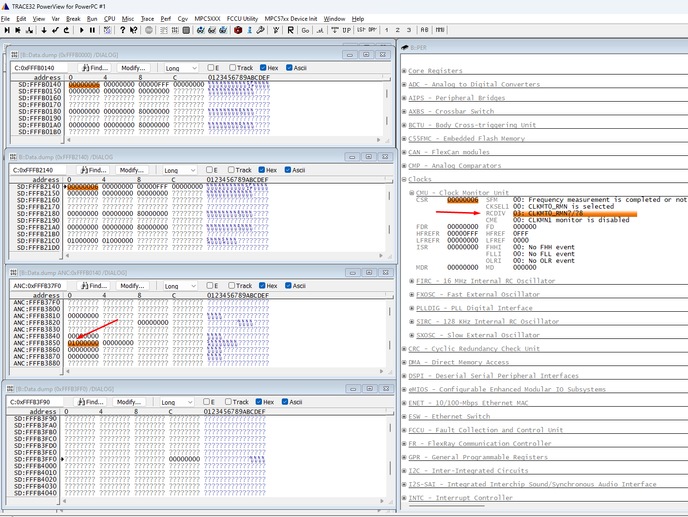
Task: Collapse the Clocks tree node
Action: click(x=405, y=180)
